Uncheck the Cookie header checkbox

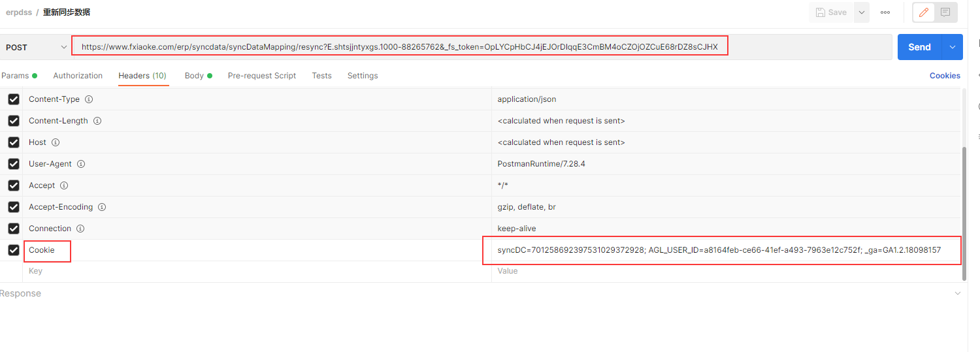14,250
